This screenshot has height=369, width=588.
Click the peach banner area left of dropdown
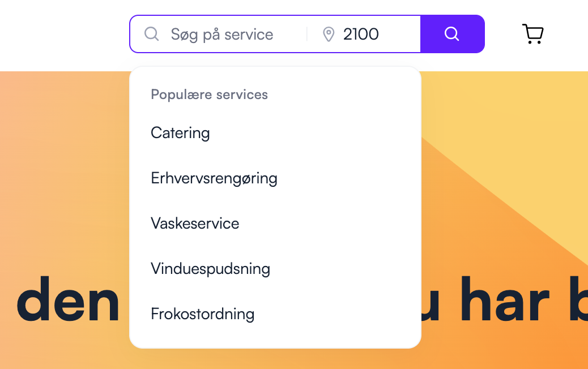point(62,170)
